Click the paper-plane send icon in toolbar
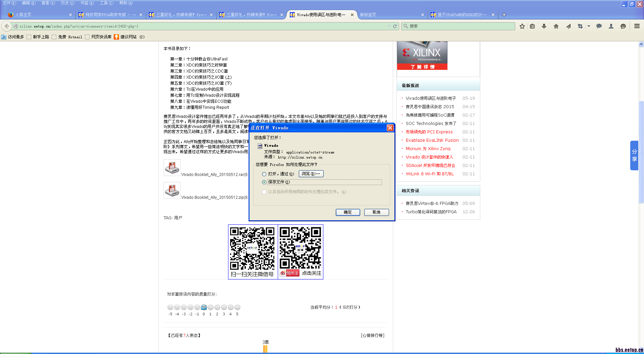The height and width of the screenshot is (354, 644). 568,26
